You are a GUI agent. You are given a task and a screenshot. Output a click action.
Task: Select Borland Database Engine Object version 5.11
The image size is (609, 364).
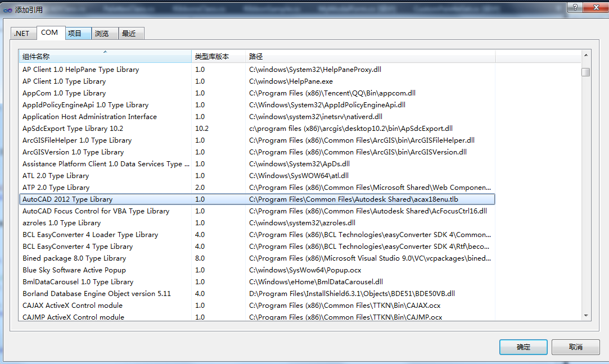point(257,293)
